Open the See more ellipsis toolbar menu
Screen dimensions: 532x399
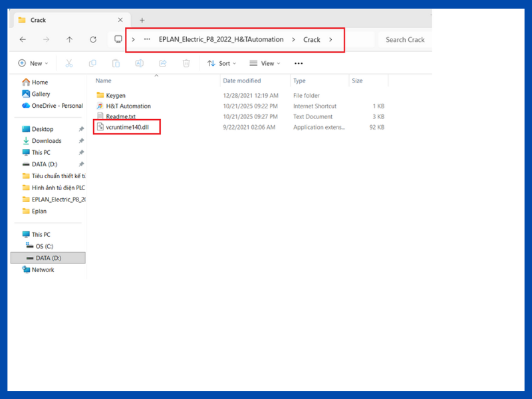click(298, 63)
